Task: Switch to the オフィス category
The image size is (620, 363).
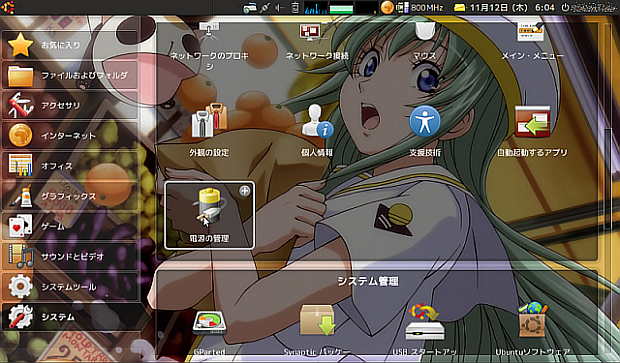Action: coord(70,165)
